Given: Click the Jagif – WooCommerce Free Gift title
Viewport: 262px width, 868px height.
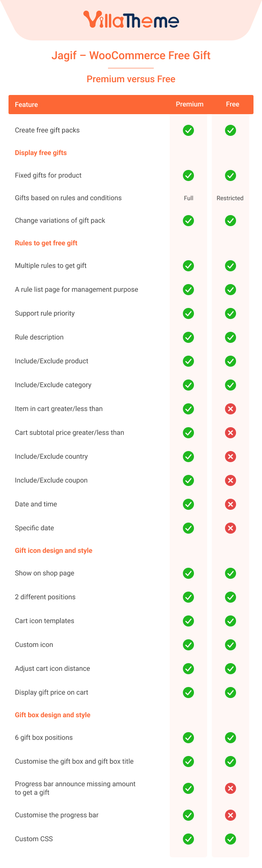Looking at the screenshot, I should tap(131, 55).
